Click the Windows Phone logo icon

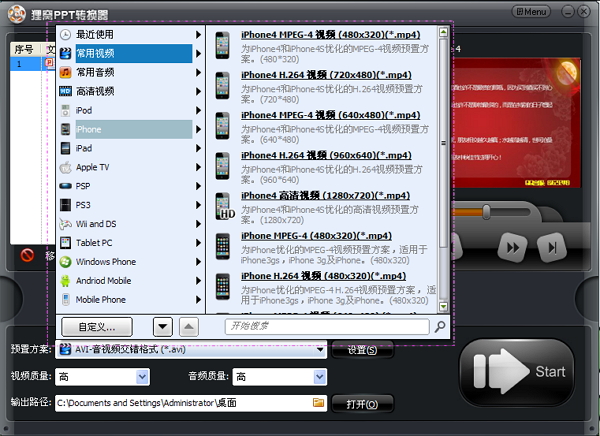coord(65,262)
